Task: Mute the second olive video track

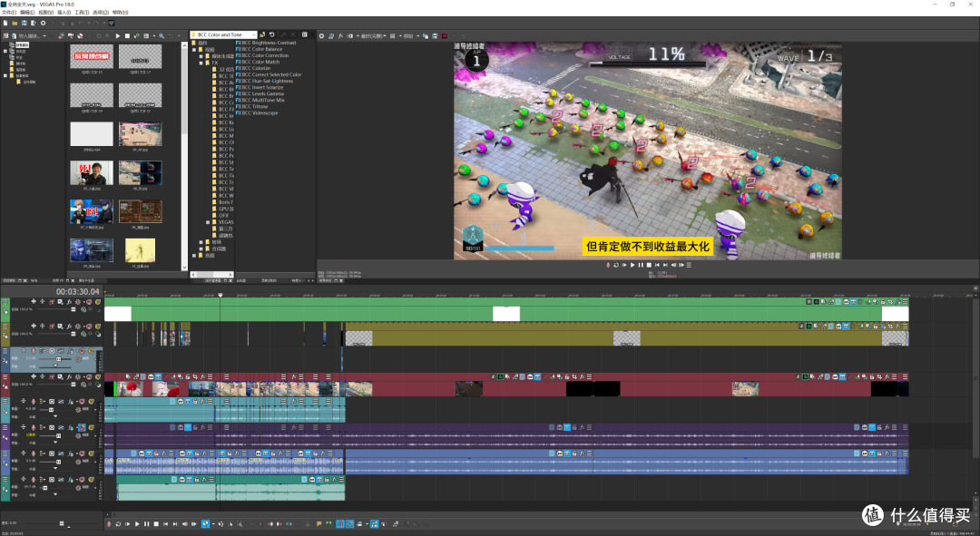Action: click(x=89, y=326)
